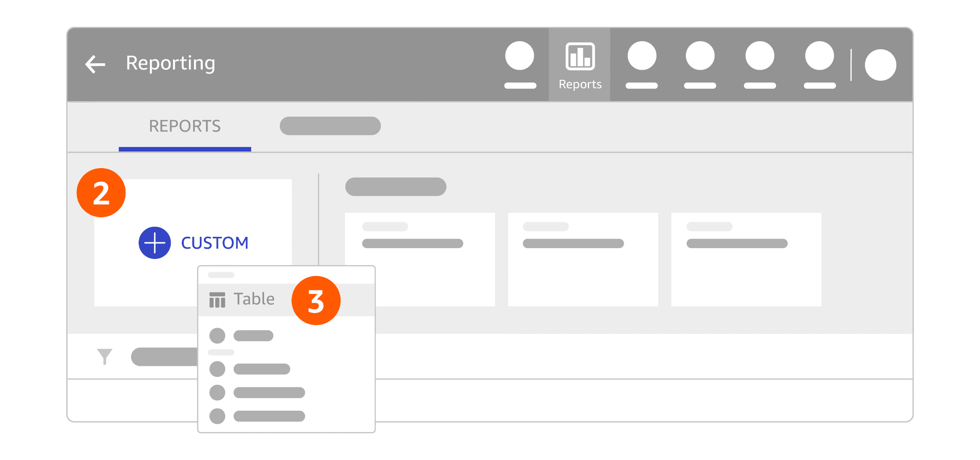This screenshot has height=460, width=980.
Task: Click the first circle icon right of Reports
Action: coord(641,56)
